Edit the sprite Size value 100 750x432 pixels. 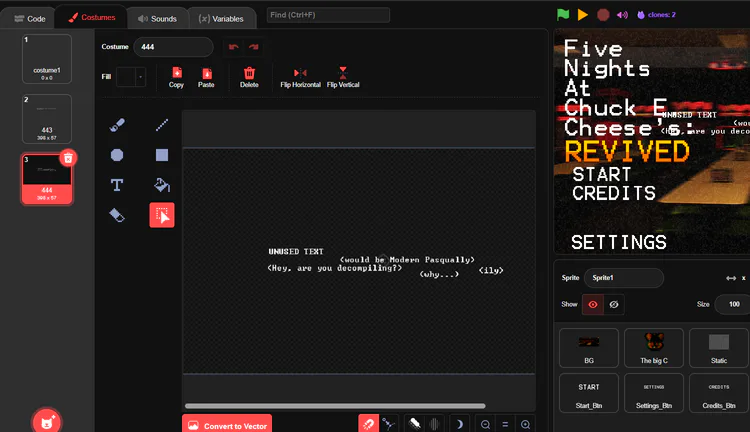tap(734, 304)
